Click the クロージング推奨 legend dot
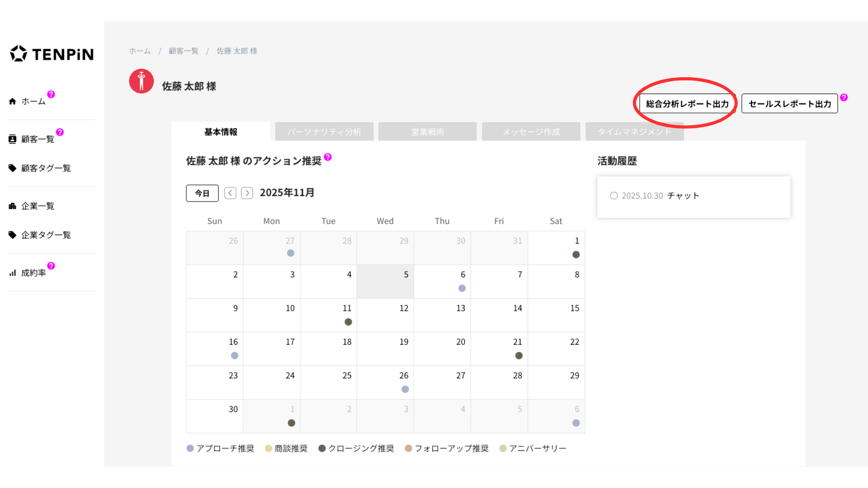Image resolution: width=868 pixels, height=488 pixels. pyautogui.click(x=322, y=448)
